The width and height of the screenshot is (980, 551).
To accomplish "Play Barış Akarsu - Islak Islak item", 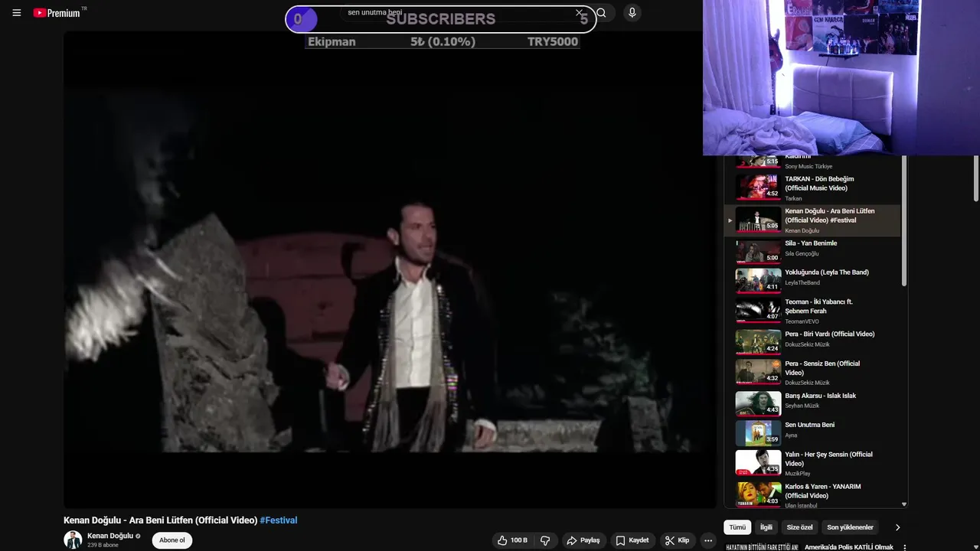I will click(813, 403).
